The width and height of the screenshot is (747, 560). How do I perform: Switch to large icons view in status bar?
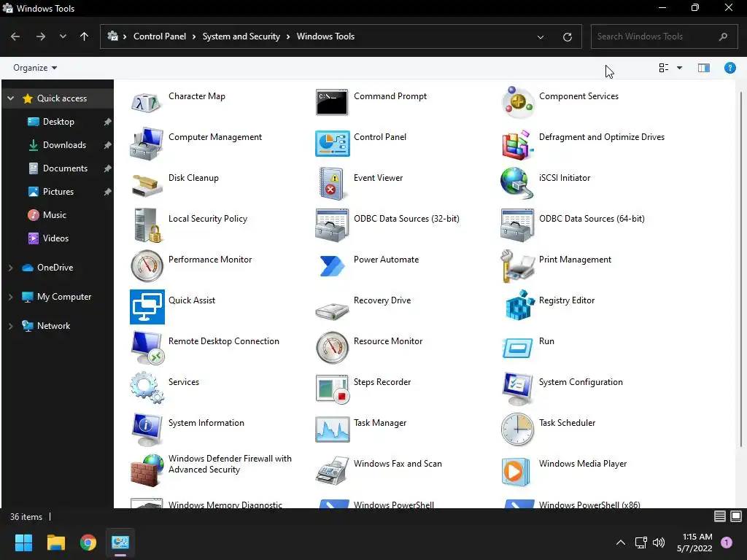tap(736, 516)
